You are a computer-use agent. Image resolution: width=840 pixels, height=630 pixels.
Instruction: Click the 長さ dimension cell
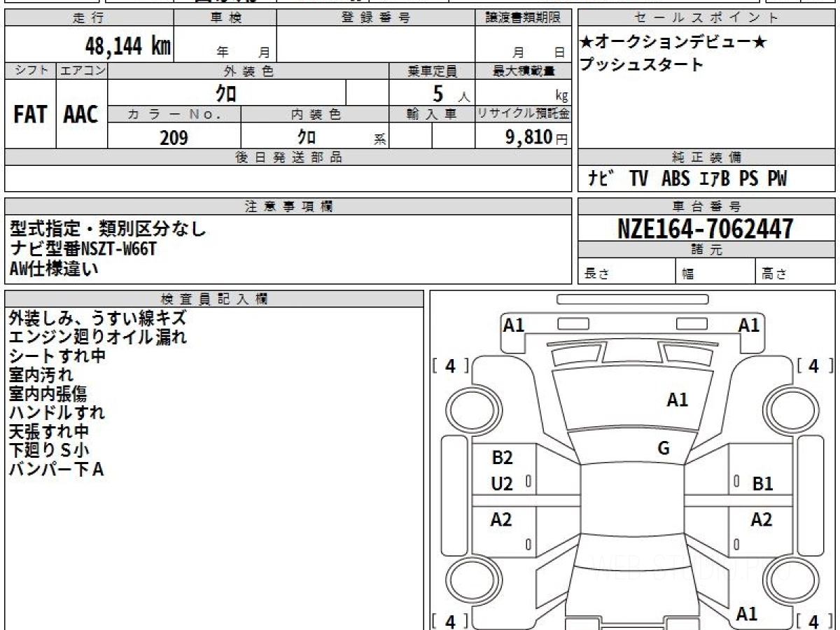tap(626, 272)
